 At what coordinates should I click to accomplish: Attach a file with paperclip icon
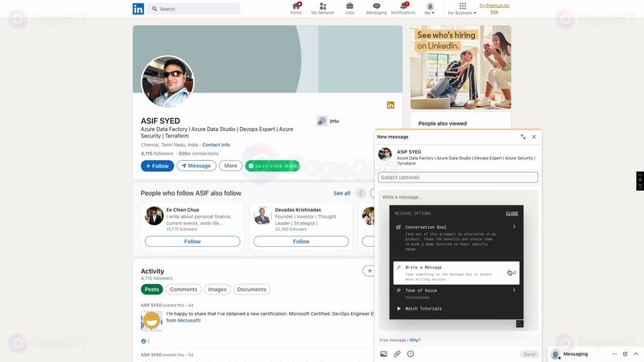tap(397, 354)
